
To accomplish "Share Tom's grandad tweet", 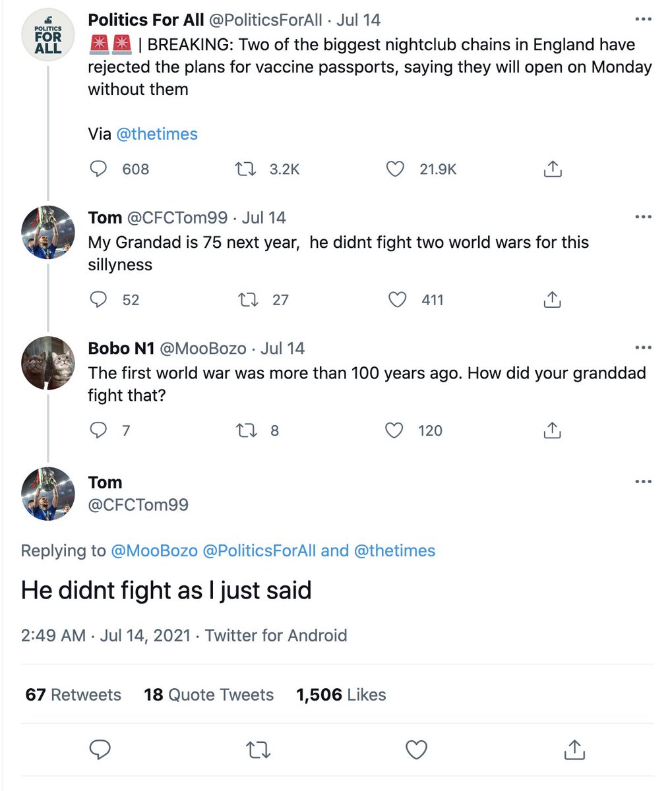I will pyautogui.click(x=552, y=299).
